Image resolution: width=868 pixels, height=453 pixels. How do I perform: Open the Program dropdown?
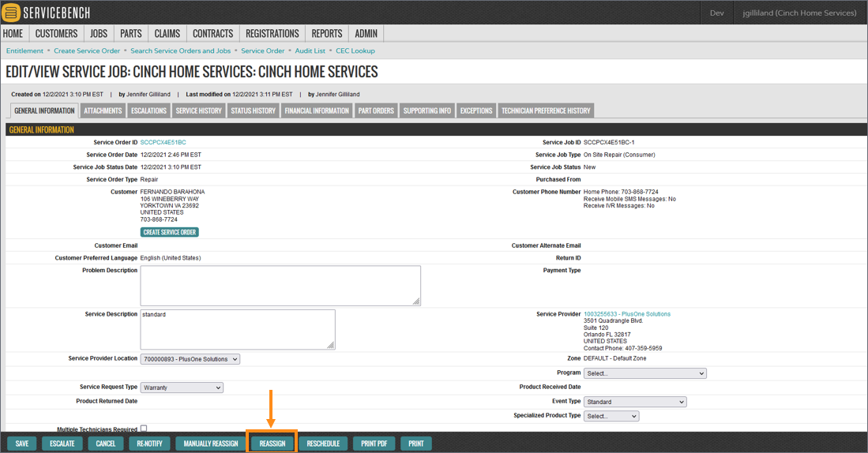pyautogui.click(x=645, y=373)
